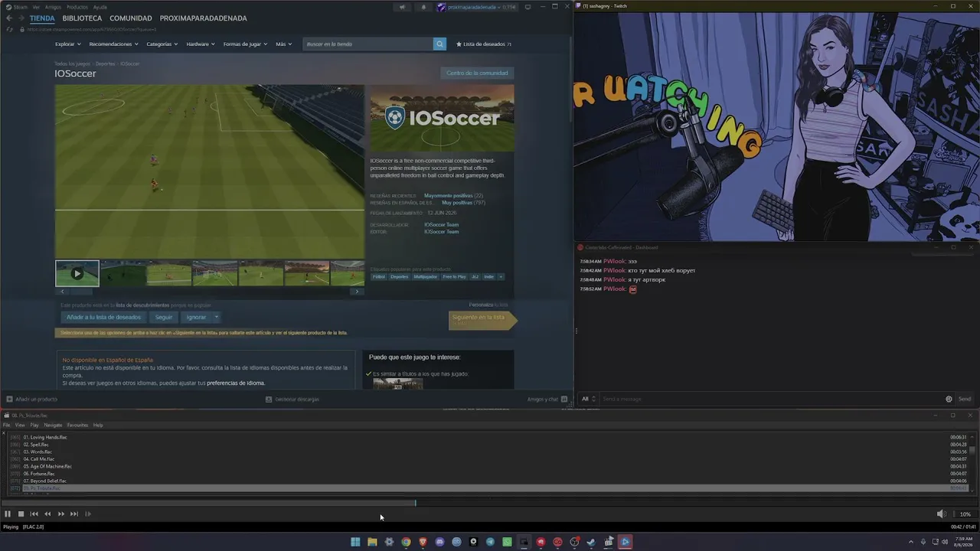Open WhatsApp from the taskbar
Viewport: 980px width, 551px height.
[x=507, y=542]
